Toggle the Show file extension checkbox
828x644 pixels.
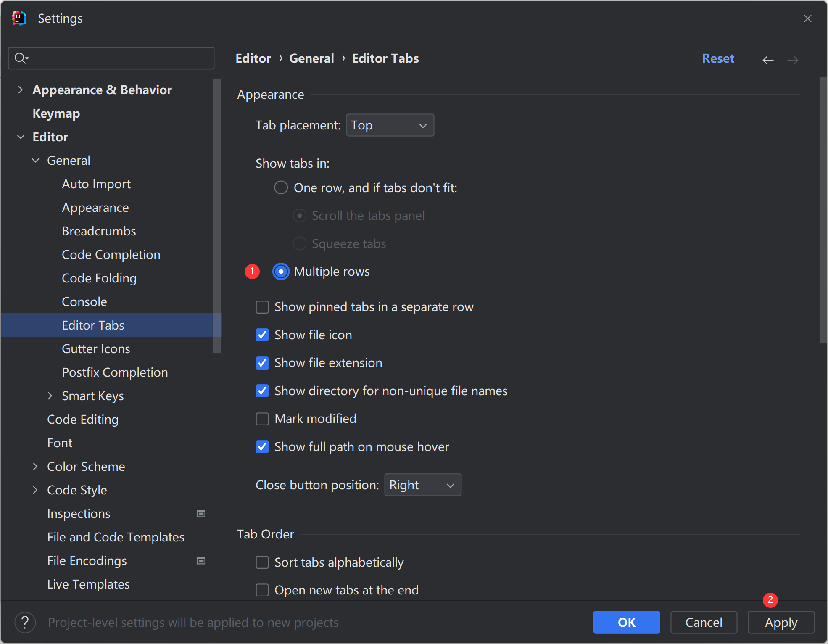point(262,363)
